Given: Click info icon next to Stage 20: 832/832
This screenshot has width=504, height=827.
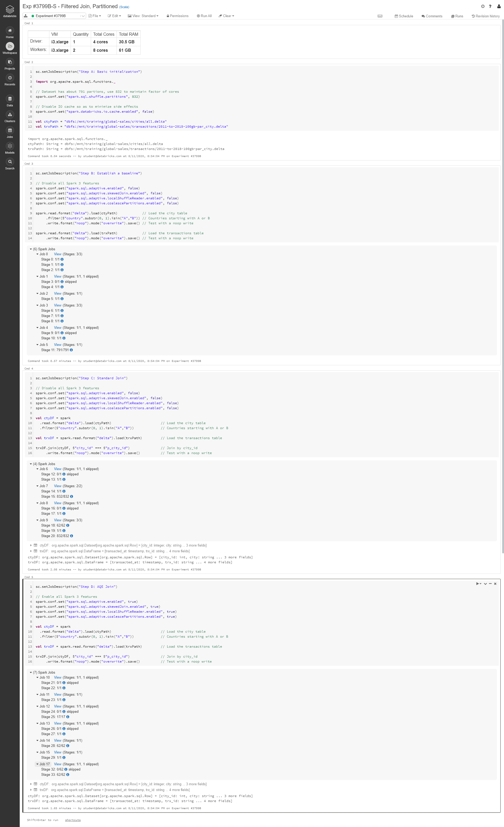Looking at the screenshot, I should coord(71,536).
